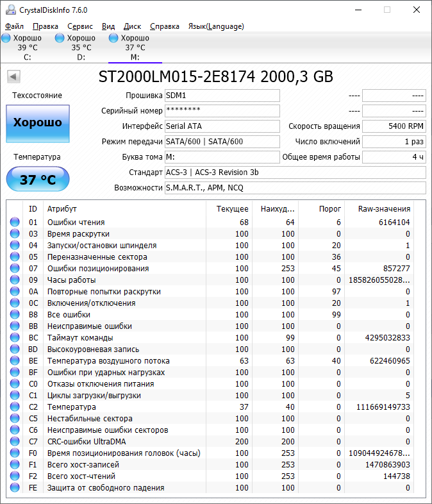The width and height of the screenshot is (432, 504).
Task: Click status circle for Часы работы
Action: click(15, 280)
